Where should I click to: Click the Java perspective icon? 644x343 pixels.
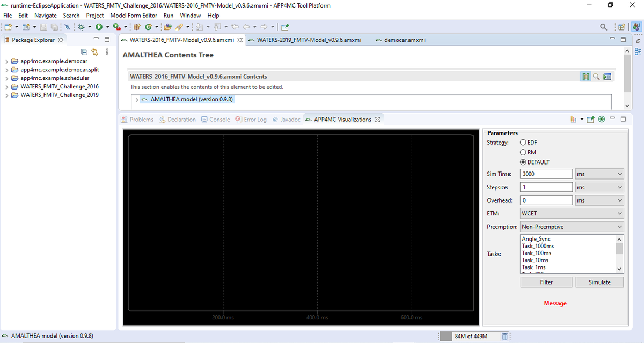(635, 27)
